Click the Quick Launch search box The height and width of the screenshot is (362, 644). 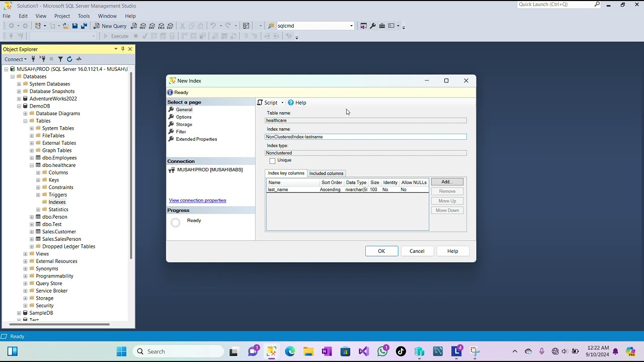[x=558, y=5]
